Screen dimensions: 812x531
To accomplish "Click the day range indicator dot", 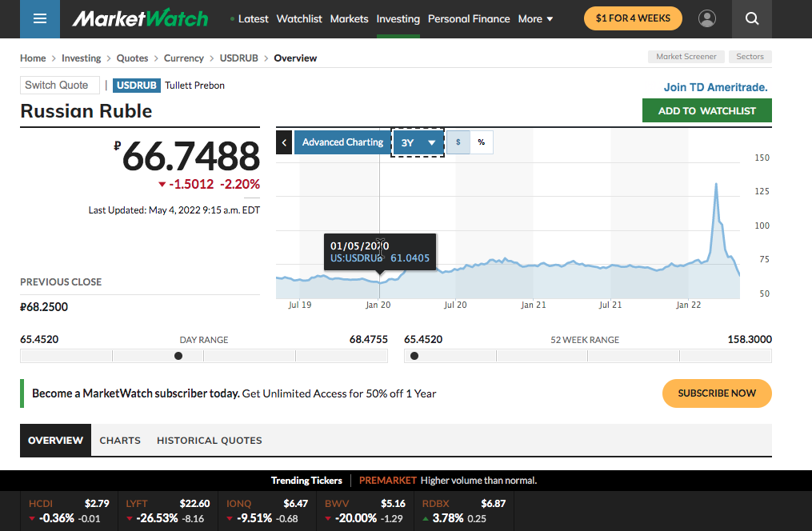I will point(178,356).
